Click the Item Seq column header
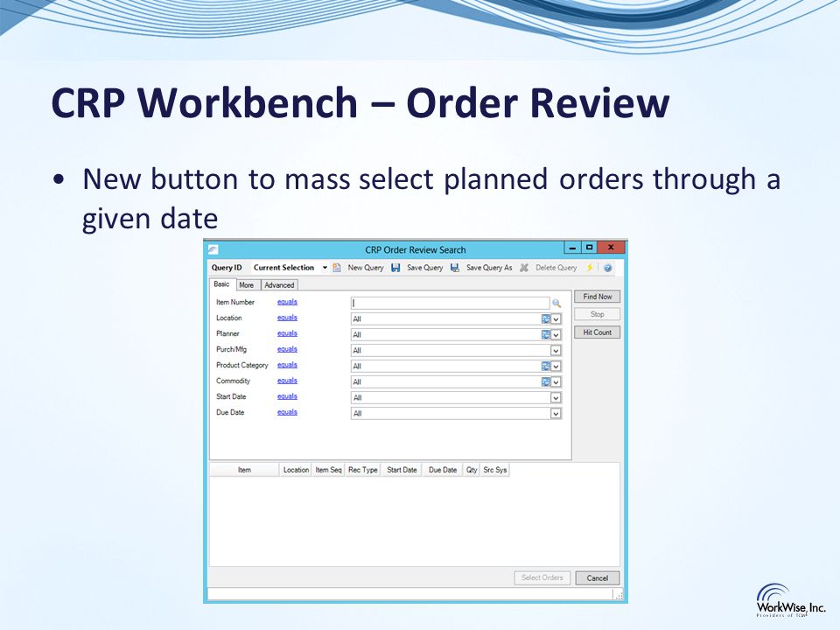The width and height of the screenshot is (840, 630). tap(328, 470)
